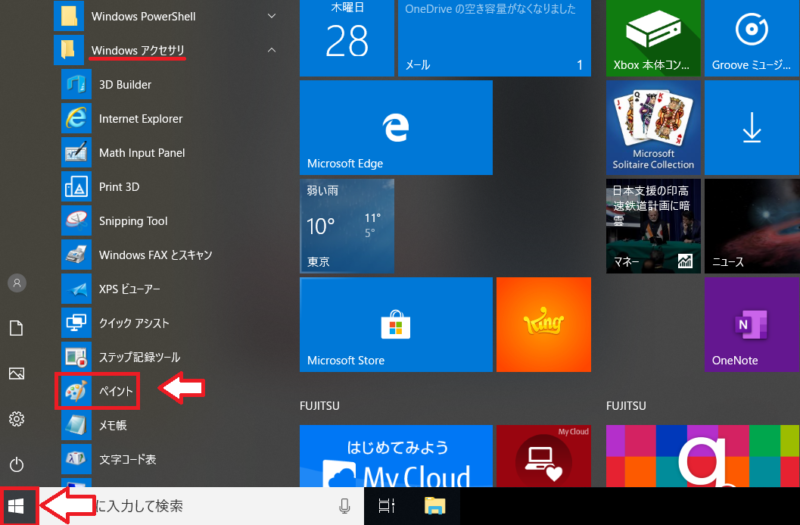Image resolution: width=800 pixels, height=525 pixels.
Task: Open 文字コード表 (Character Map)
Action: (x=127, y=459)
